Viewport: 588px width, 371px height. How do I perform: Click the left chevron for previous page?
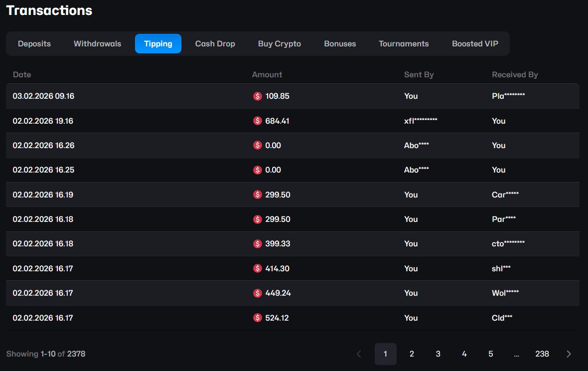[x=359, y=354]
